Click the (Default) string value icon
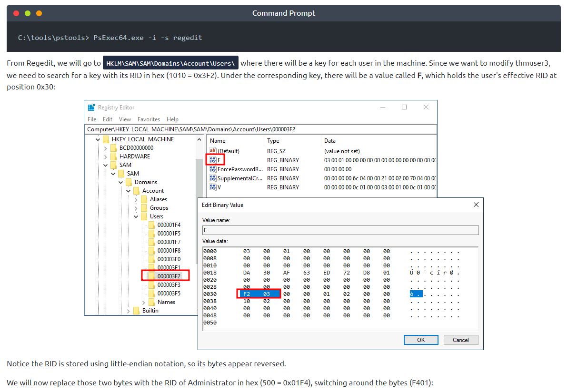 [x=213, y=151]
